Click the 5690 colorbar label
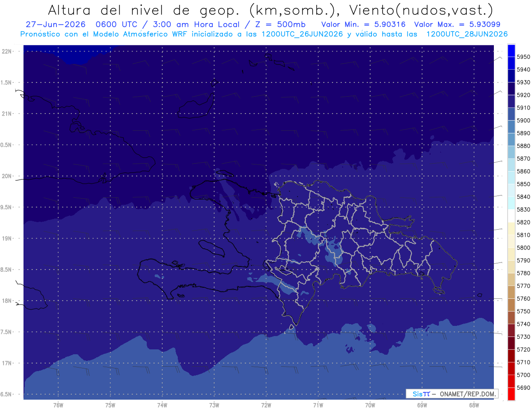 524,388
